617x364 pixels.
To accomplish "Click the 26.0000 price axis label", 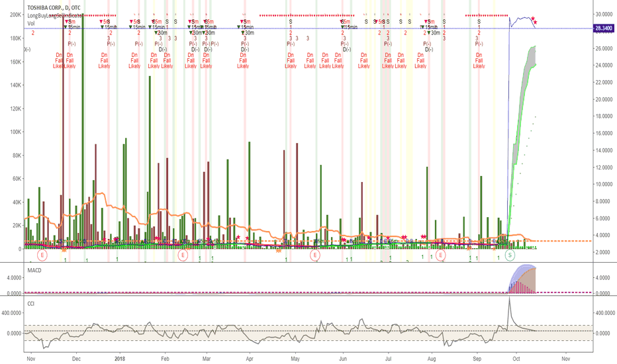I will coord(604,48).
